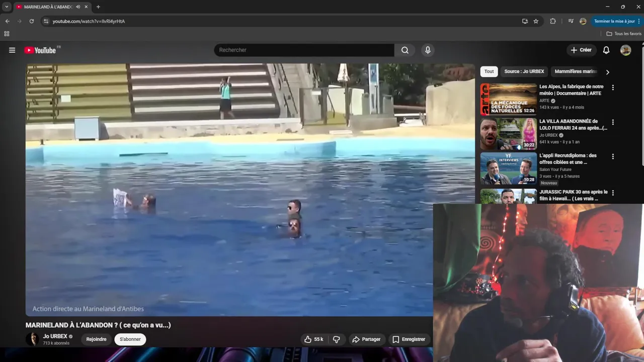The image size is (644, 362).
Task: Open the tab search dropdown arrow
Action: 7,7
